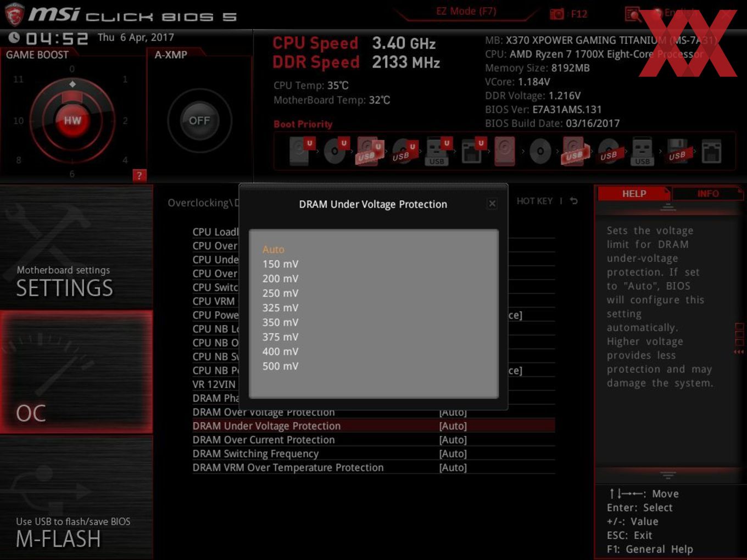Click the DDR Speed 2133 MHz readout
The image size is (747, 560).
tap(356, 62)
